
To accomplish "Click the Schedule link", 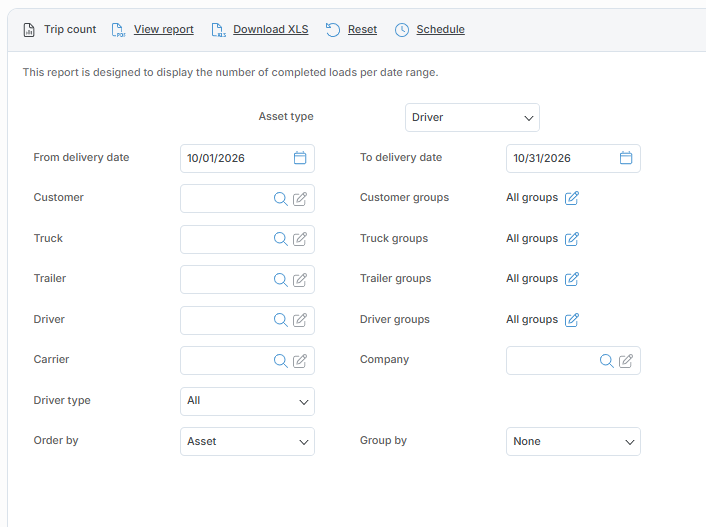I will pyautogui.click(x=440, y=29).
